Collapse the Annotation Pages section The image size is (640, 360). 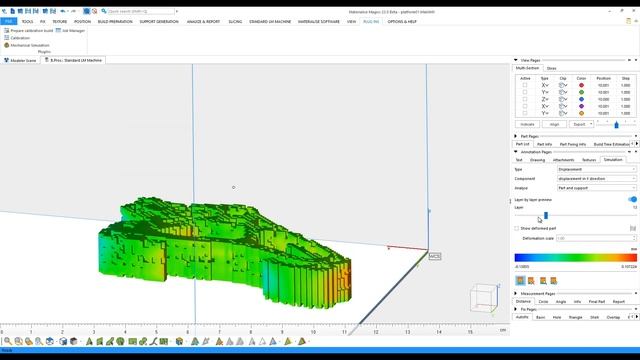[516, 152]
